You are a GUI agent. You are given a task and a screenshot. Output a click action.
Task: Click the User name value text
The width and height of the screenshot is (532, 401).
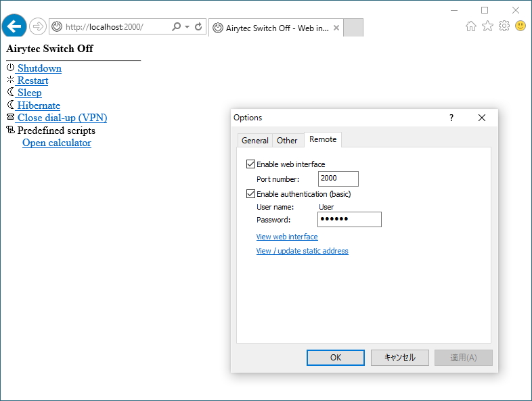coord(326,207)
